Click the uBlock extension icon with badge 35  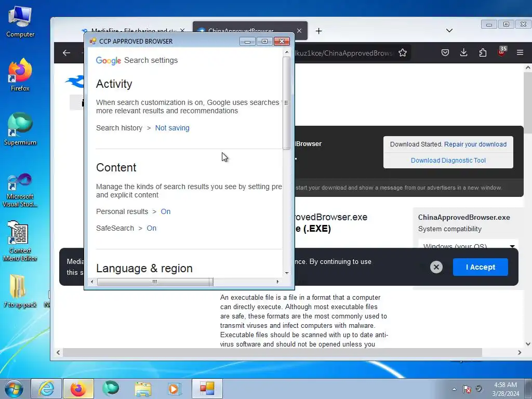coord(502,51)
